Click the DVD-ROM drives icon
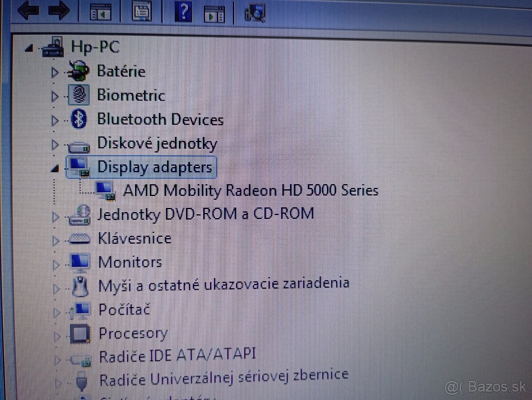 pos(80,215)
